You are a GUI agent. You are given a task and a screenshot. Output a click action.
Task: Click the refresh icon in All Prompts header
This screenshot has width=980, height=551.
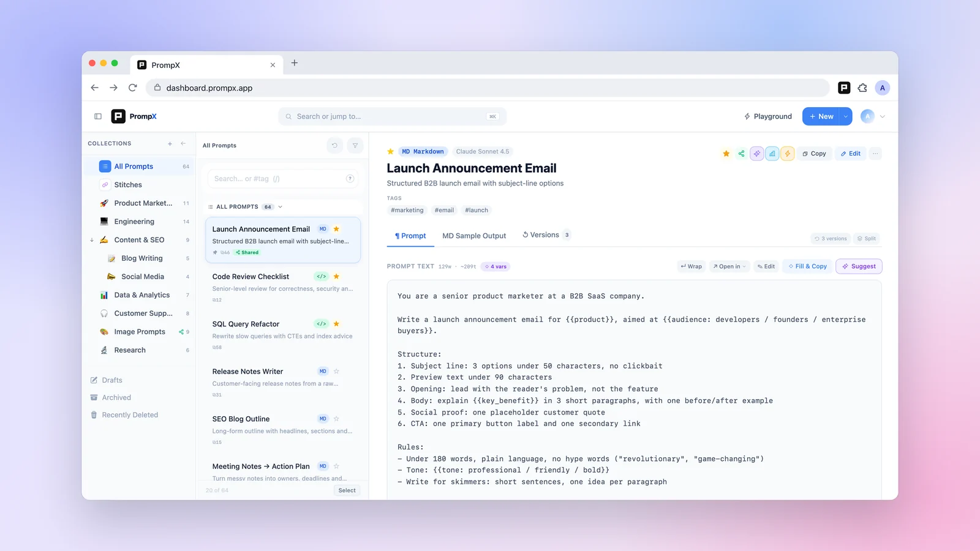334,146
